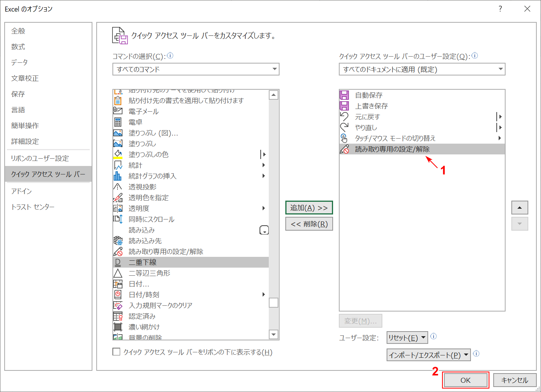The width and height of the screenshot is (541, 392).
Task: Confirm settings with OK button
Action: click(466, 380)
